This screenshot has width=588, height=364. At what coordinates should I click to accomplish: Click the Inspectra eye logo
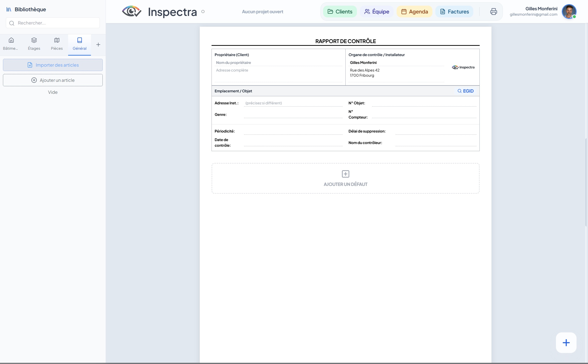click(x=132, y=12)
